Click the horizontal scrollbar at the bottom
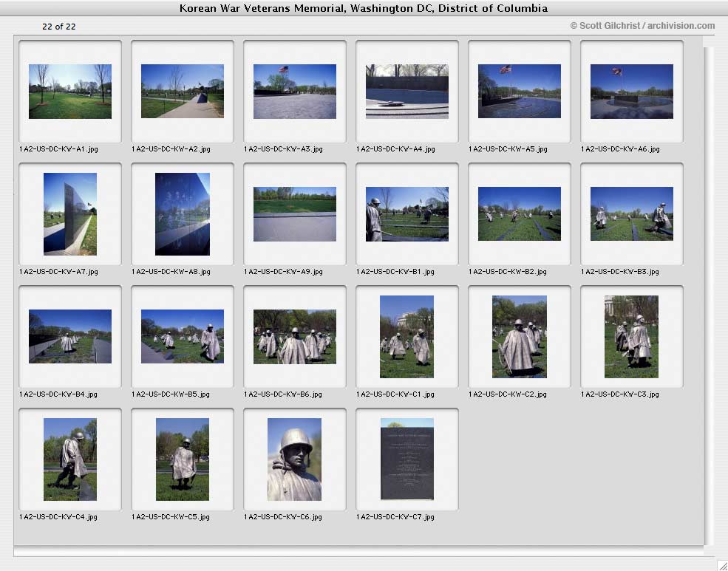The height and width of the screenshot is (571, 728). (358, 552)
